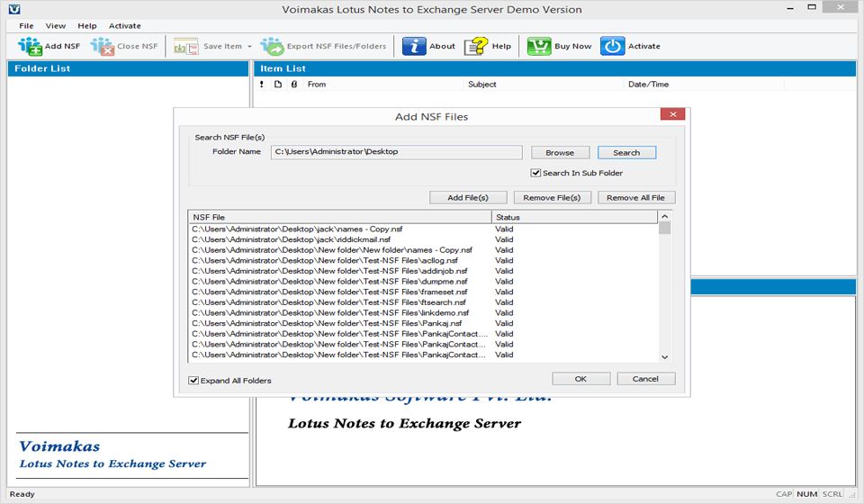The image size is (864, 504).
Task: Click the Date/Time column header
Action: (x=704, y=85)
